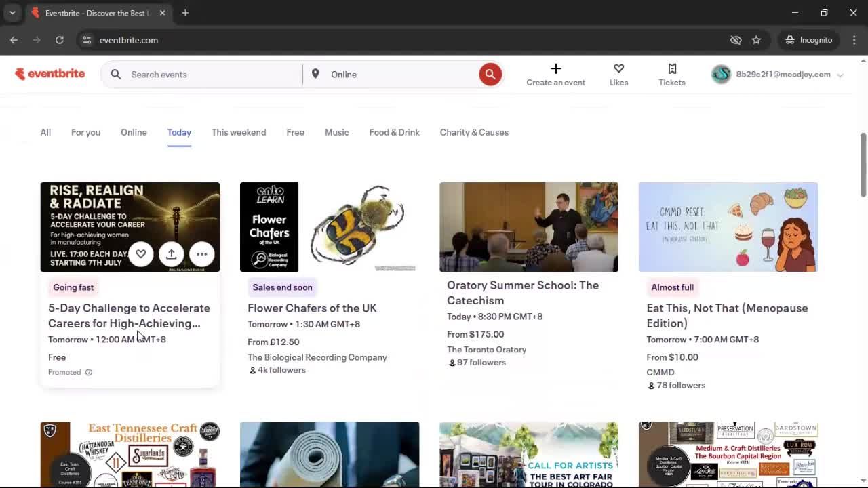
Task: Click the Oratory Summer School photo
Action: click(x=529, y=227)
